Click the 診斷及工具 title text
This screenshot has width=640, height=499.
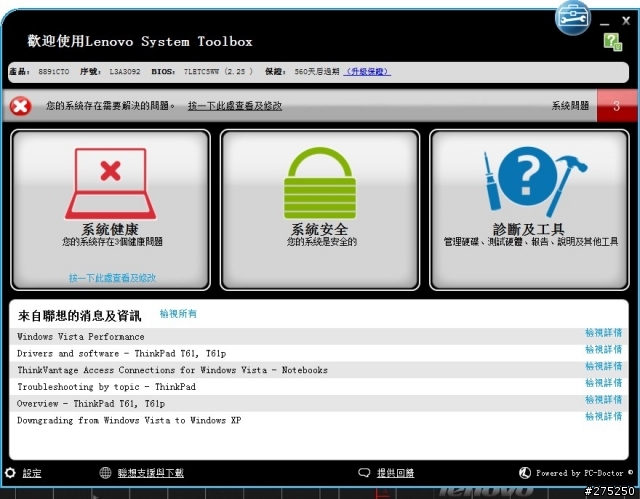pyautogui.click(x=529, y=229)
